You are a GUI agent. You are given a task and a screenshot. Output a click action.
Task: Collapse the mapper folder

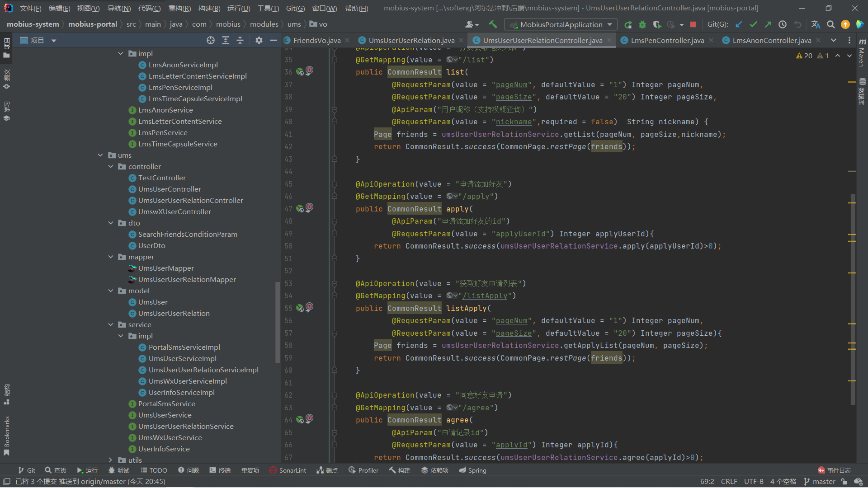(111, 257)
